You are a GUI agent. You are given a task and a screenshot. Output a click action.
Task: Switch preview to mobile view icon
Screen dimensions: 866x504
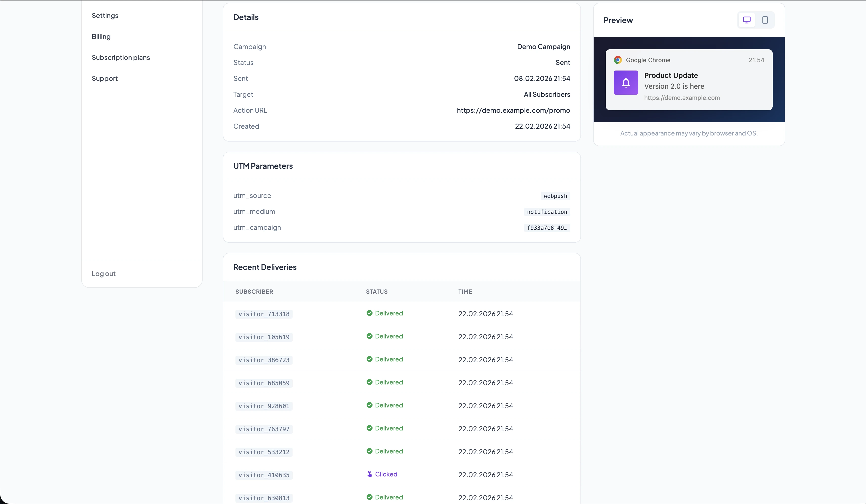[765, 20]
